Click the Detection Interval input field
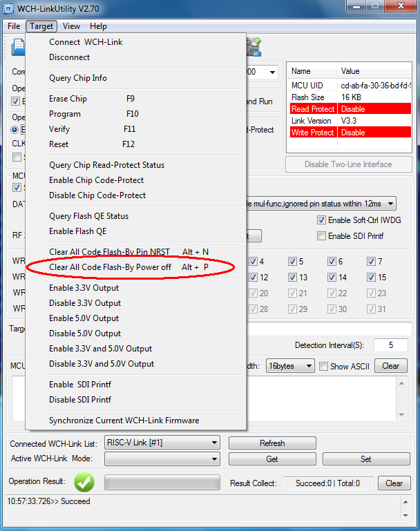Image resolution: width=420 pixels, height=531 pixels. [x=390, y=345]
